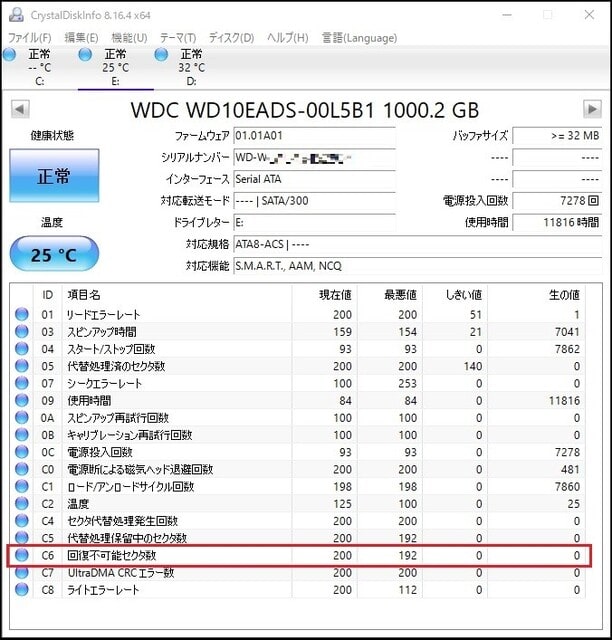Click status orb for attribute 09 使用時間
This screenshot has height=640, width=612.
coord(22,400)
